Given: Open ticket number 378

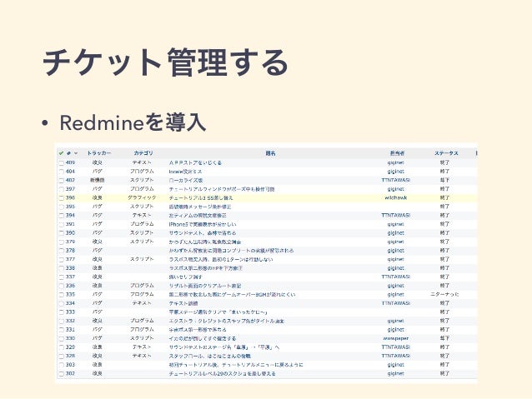Looking at the screenshot, I should (x=70, y=251).
